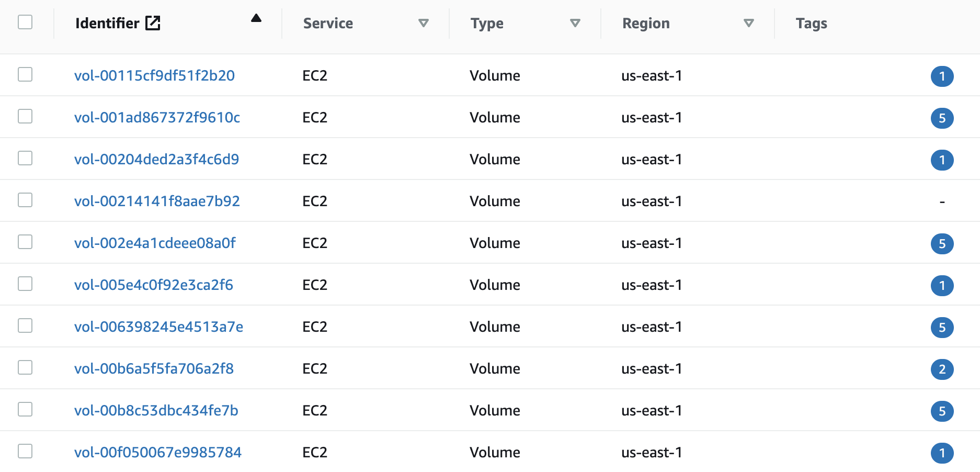This screenshot has height=472, width=980.
Task: Expand the Region column filter dropdown
Action: (x=749, y=23)
